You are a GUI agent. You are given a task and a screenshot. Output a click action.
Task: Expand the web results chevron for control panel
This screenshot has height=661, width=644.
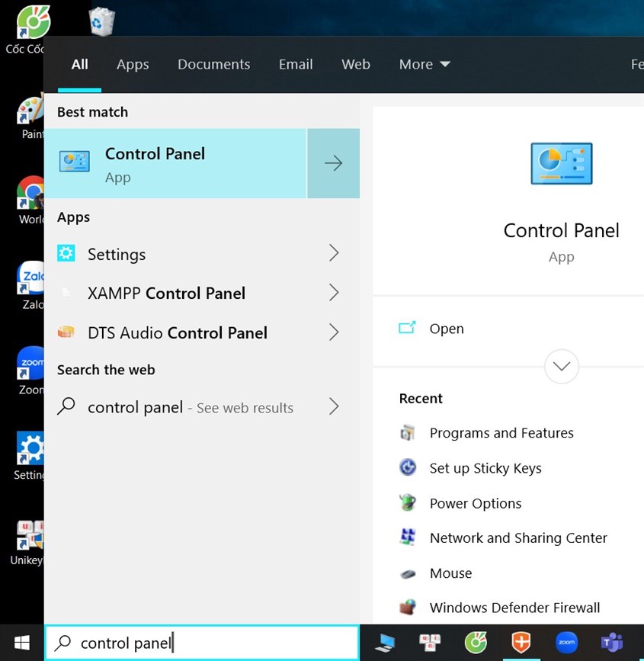[x=334, y=406]
